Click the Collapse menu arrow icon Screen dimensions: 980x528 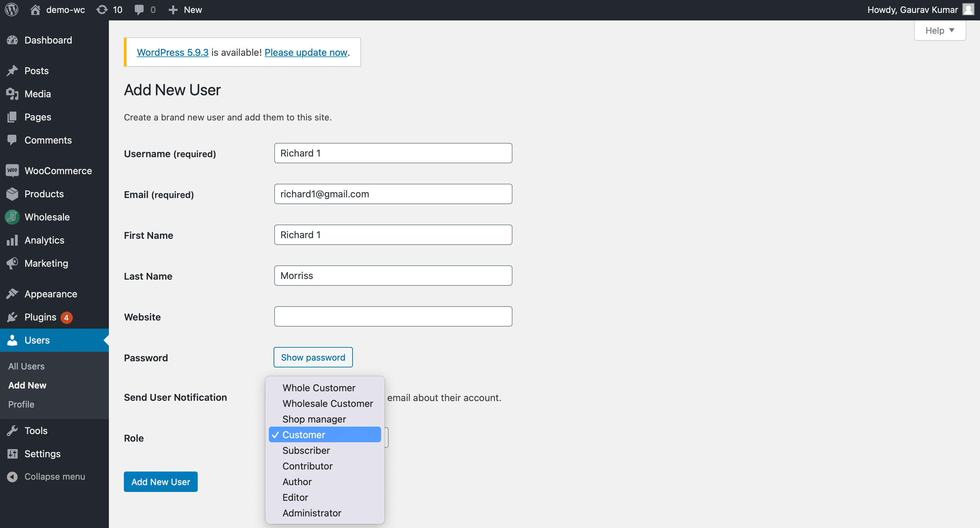12,477
